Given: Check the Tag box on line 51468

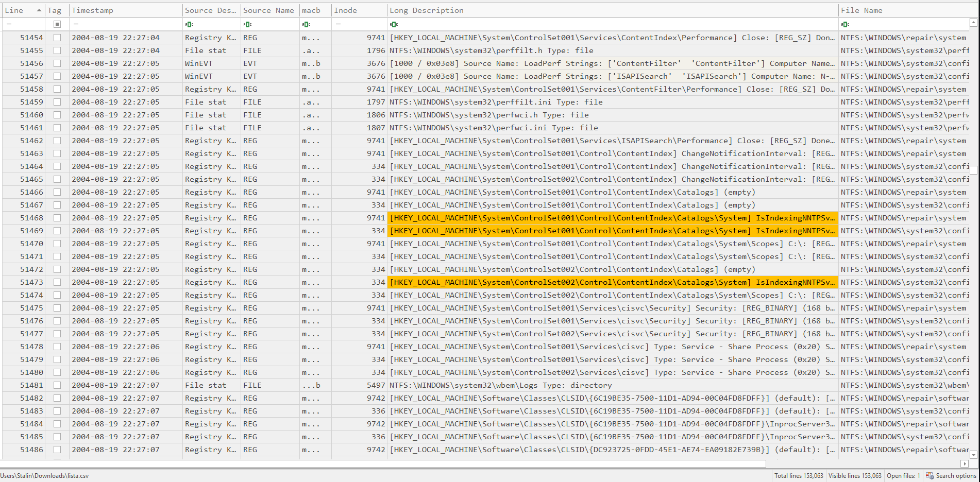Looking at the screenshot, I should [x=57, y=218].
